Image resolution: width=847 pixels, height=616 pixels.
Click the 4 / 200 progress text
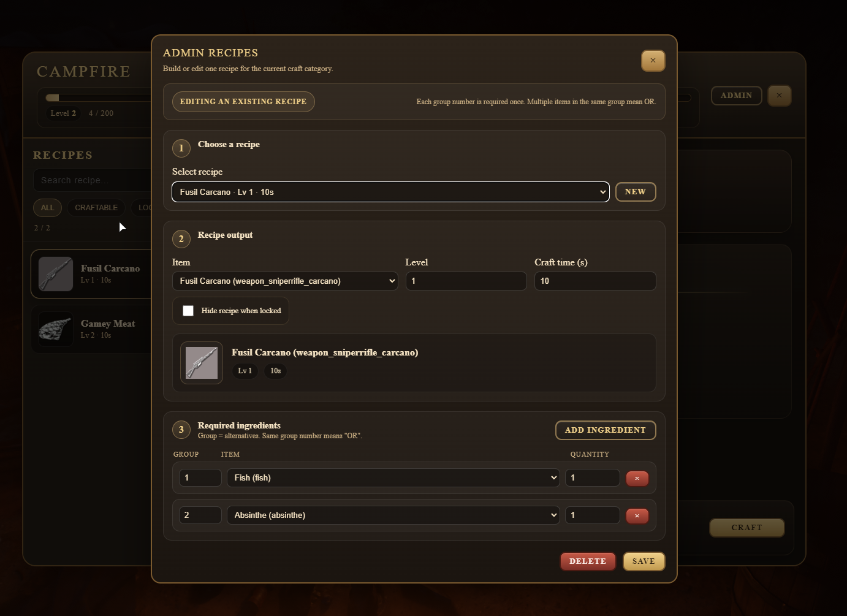point(101,113)
